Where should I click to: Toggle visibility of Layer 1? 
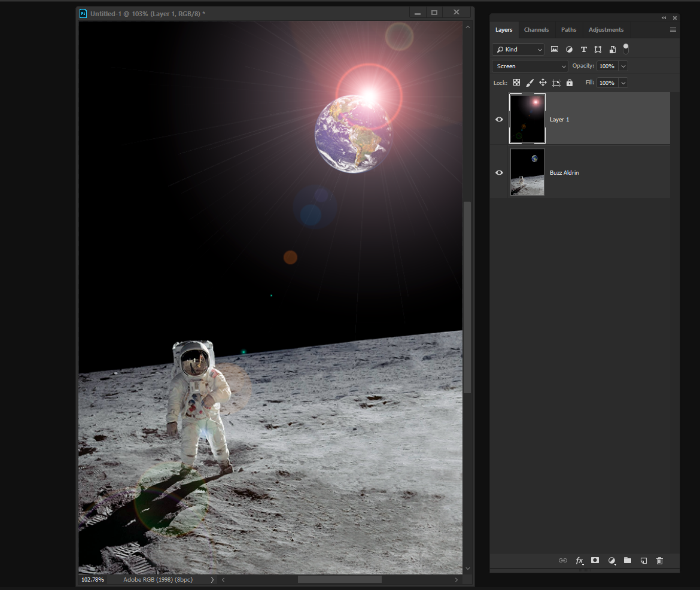coord(498,119)
